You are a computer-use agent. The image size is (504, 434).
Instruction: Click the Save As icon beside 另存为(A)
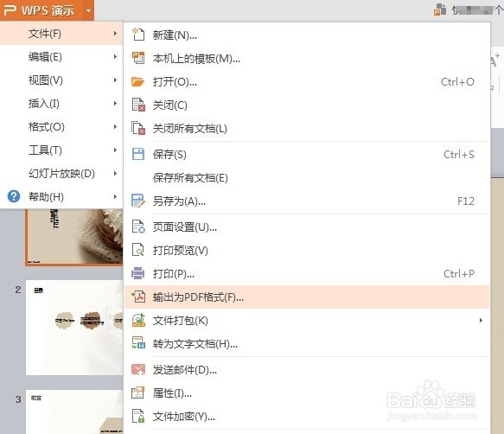(138, 201)
